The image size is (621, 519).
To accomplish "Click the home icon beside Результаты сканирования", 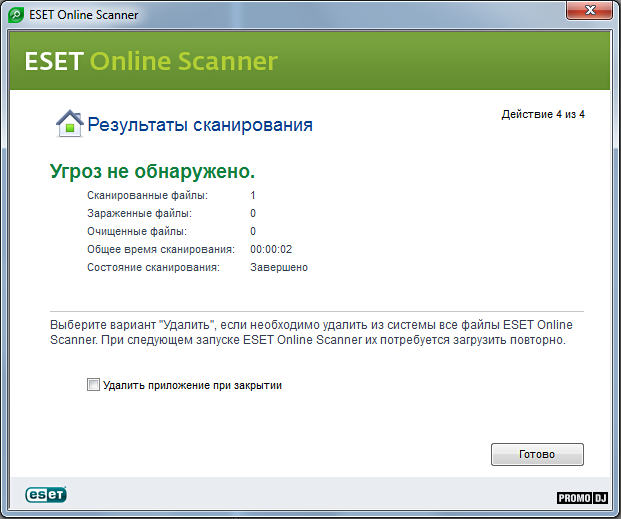I will (x=69, y=124).
